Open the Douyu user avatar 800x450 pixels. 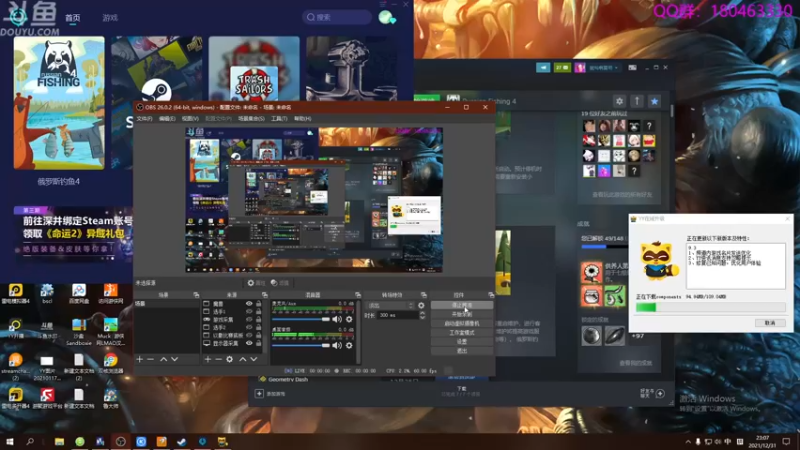386,17
